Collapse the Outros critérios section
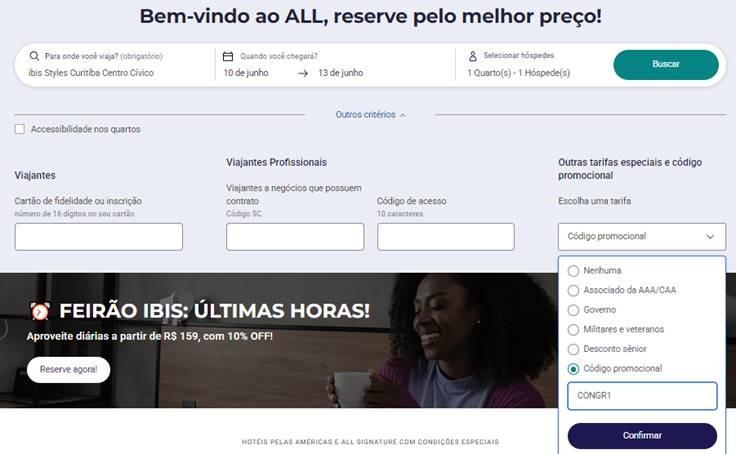 pyautogui.click(x=370, y=115)
